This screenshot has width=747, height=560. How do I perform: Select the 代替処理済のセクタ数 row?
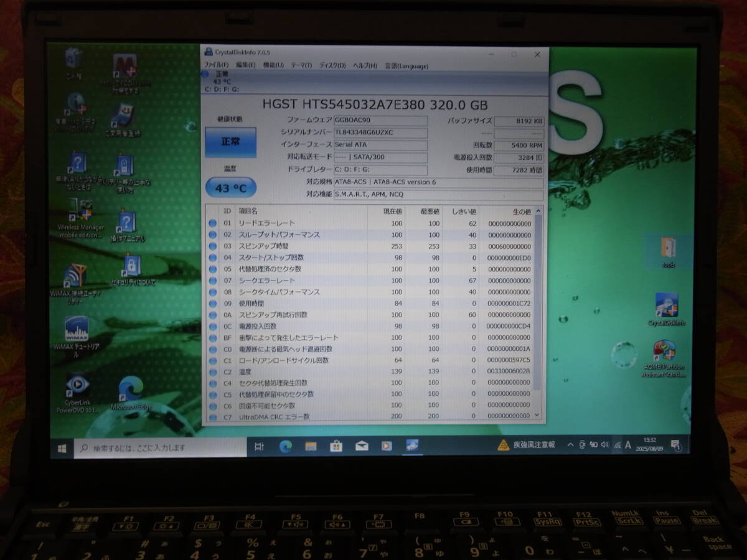tap(370, 269)
